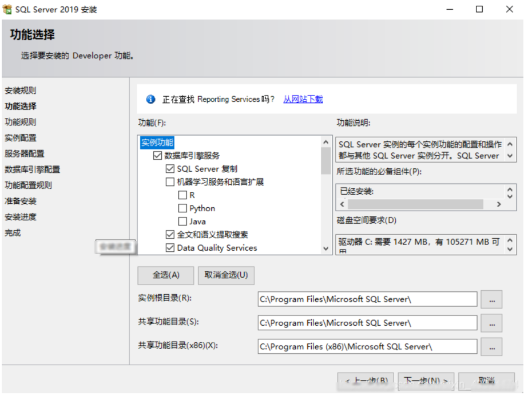The height and width of the screenshot is (399, 532).
Task: Focus the 共享功能目录(x86)(X) path field
Action: (367, 347)
